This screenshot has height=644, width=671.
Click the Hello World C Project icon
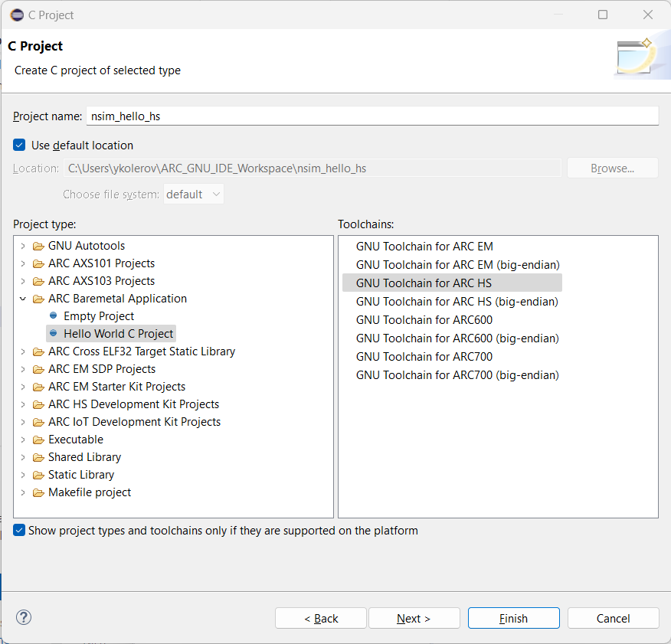pos(53,334)
